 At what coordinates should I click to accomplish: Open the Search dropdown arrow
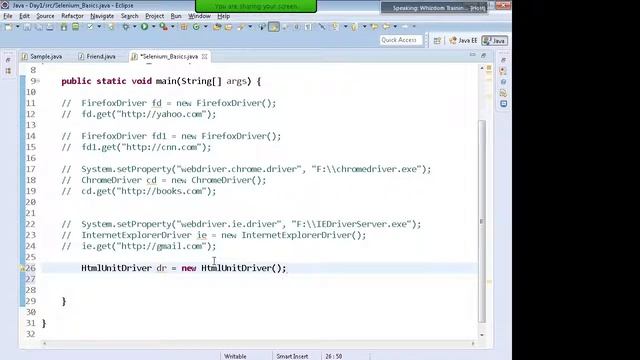point(250,27)
